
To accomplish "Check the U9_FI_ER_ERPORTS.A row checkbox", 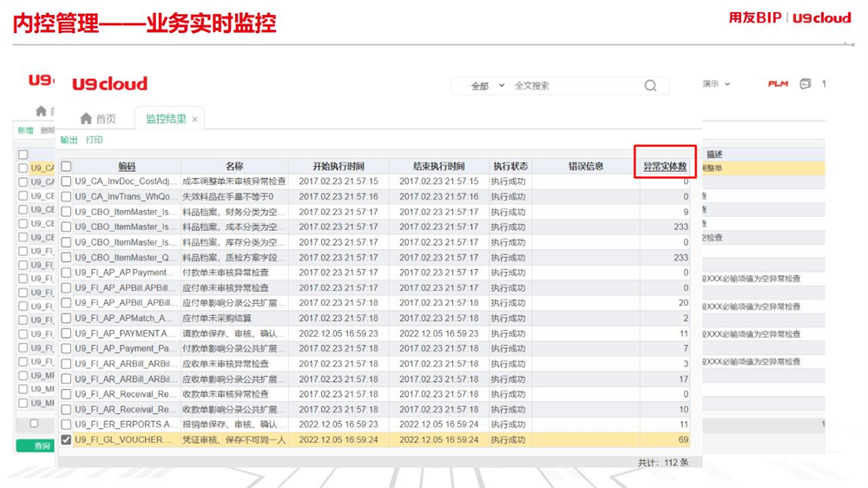I will coord(66,425).
